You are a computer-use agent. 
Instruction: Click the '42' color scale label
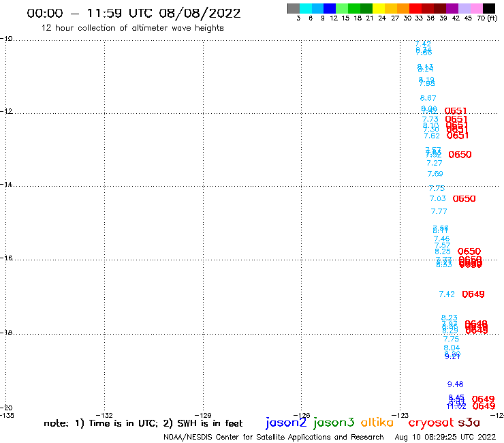pyautogui.click(x=456, y=18)
